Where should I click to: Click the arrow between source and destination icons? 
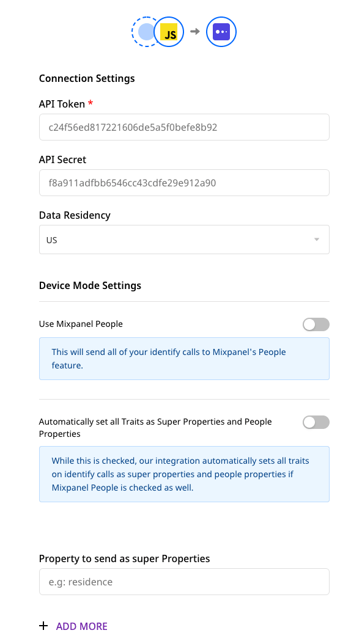tap(194, 32)
